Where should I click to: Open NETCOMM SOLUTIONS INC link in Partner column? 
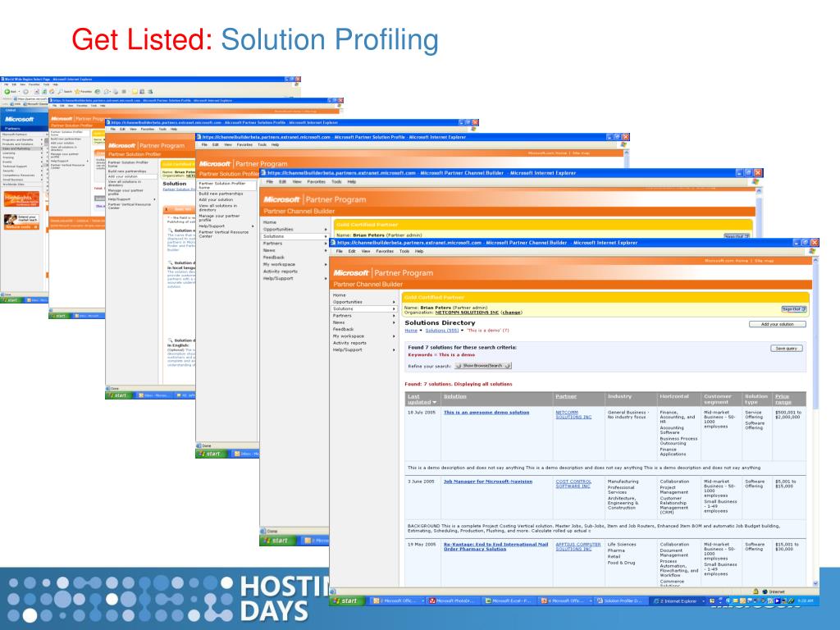pyautogui.click(x=573, y=414)
